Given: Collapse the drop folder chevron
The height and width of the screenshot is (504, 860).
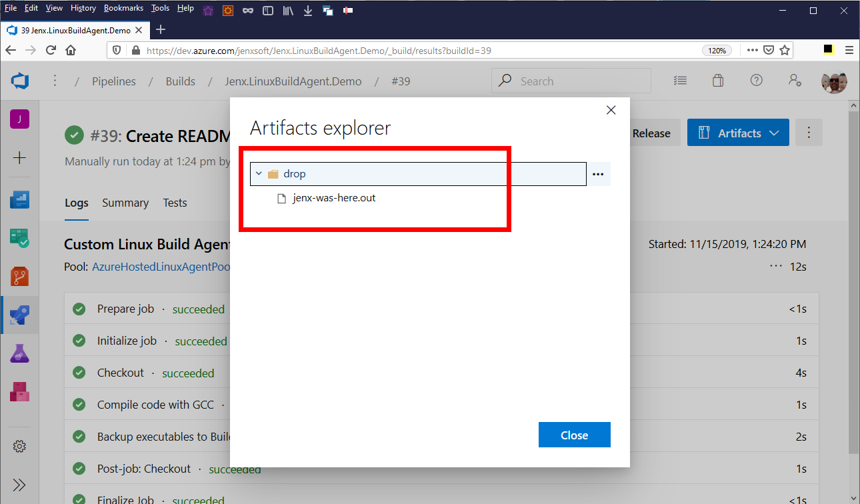Looking at the screenshot, I should pyautogui.click(x=259, y=174).
